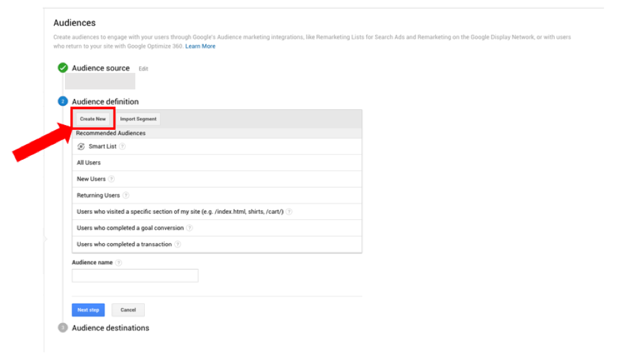Select the All Users audience
This screenshot has height=364, width=641.
(x=89, y=163)
